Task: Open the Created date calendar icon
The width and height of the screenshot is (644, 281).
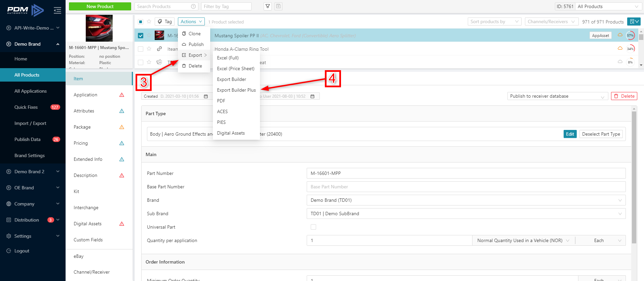Action: click(206, 96)
